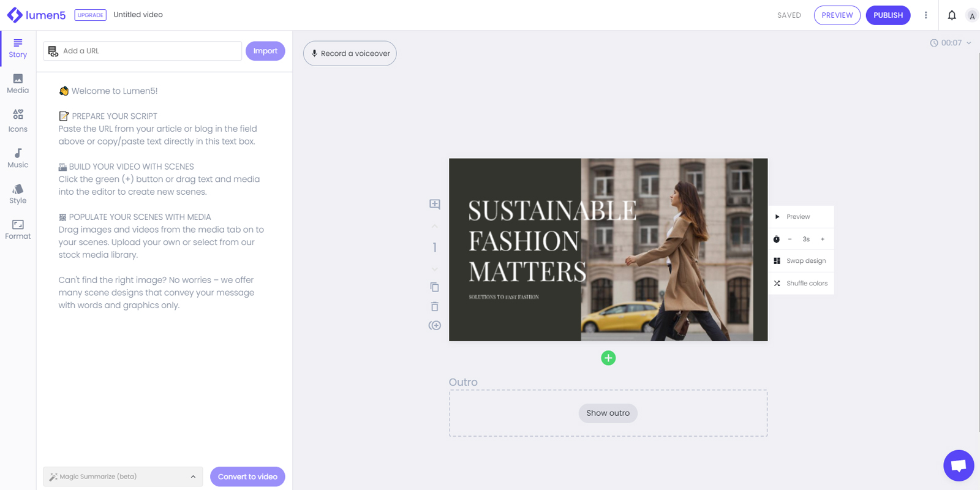980x490 pixels.
Task: Open the three-dot more options menu
Action: [925, 15]
